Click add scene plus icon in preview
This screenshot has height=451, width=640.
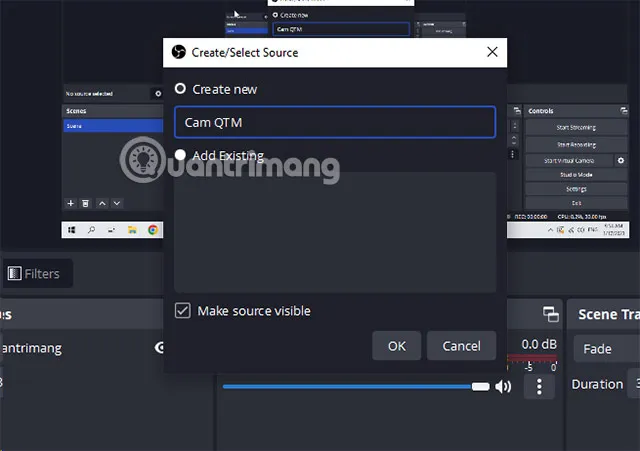tap(70, 203)
